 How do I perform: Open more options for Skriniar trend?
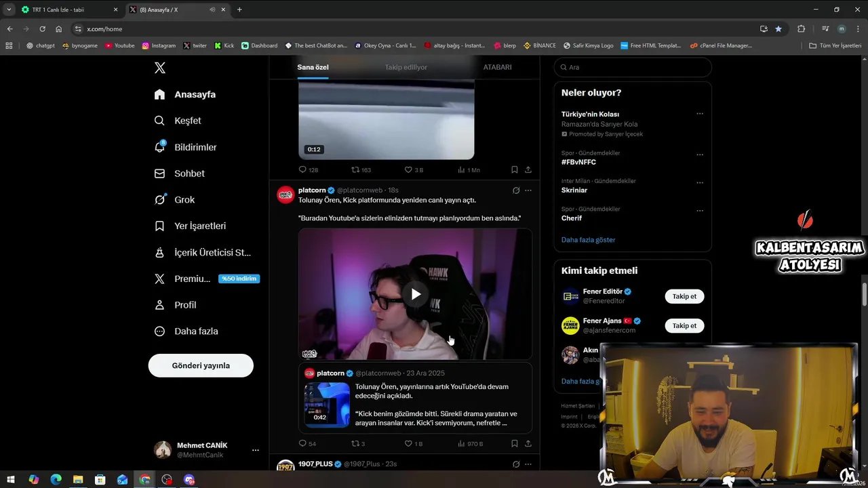pos(700,182)
